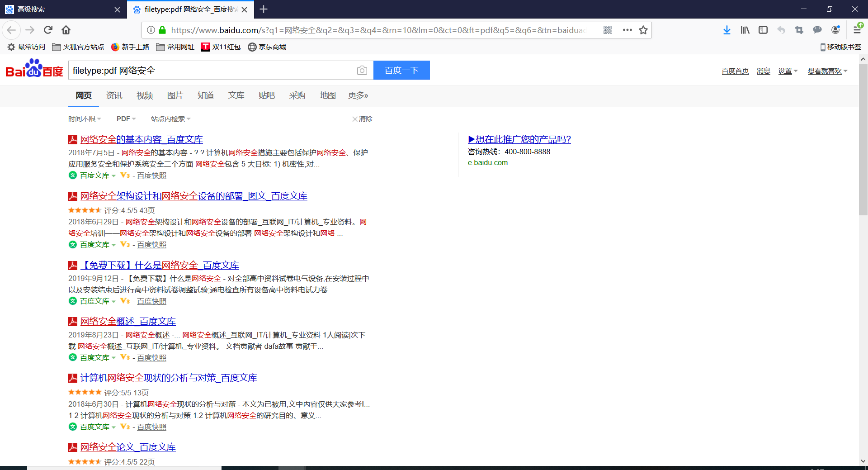Open result 网络安全论文_百度文库

[128, 447]
